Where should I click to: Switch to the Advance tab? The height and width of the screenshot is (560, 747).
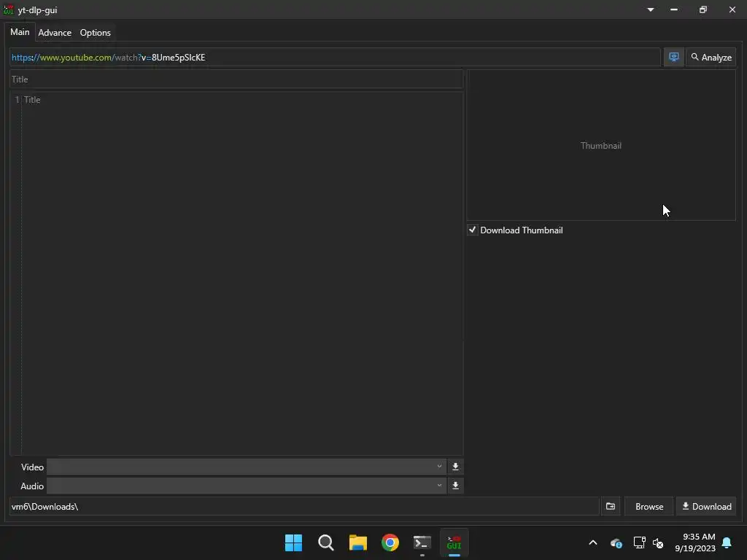click(55, 32)
